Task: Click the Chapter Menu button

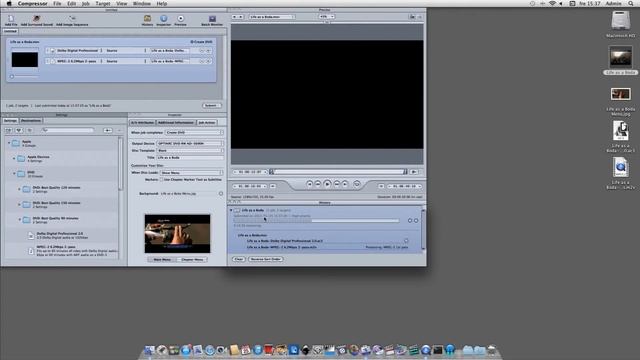Action: point(192,260)
